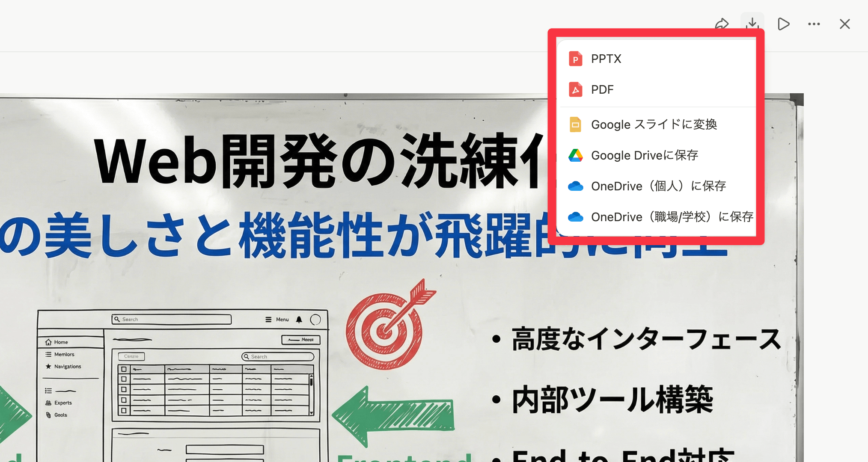The width and height of the screenshot is (868, 462).
Task: Open the more options (...) menu
Action: 814,24
